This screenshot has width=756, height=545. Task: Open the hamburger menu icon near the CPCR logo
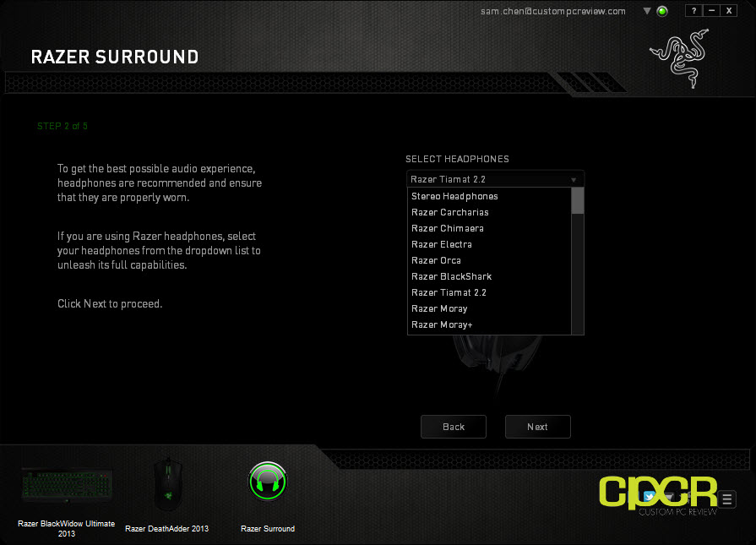pyautogui.click(x=727, y=499)
